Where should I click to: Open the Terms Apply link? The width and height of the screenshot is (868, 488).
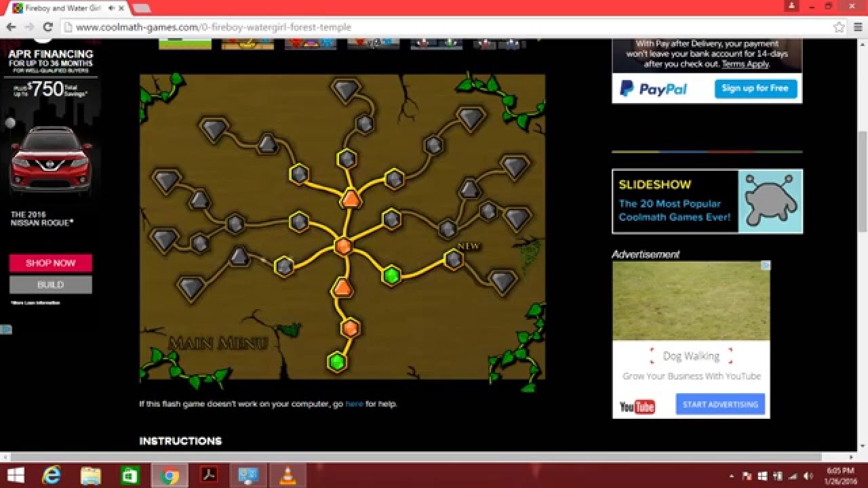(x=745, y=64)
